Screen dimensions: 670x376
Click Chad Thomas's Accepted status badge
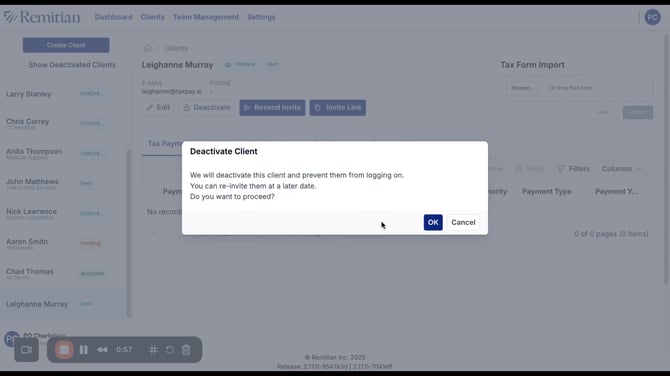pos(92,273)
